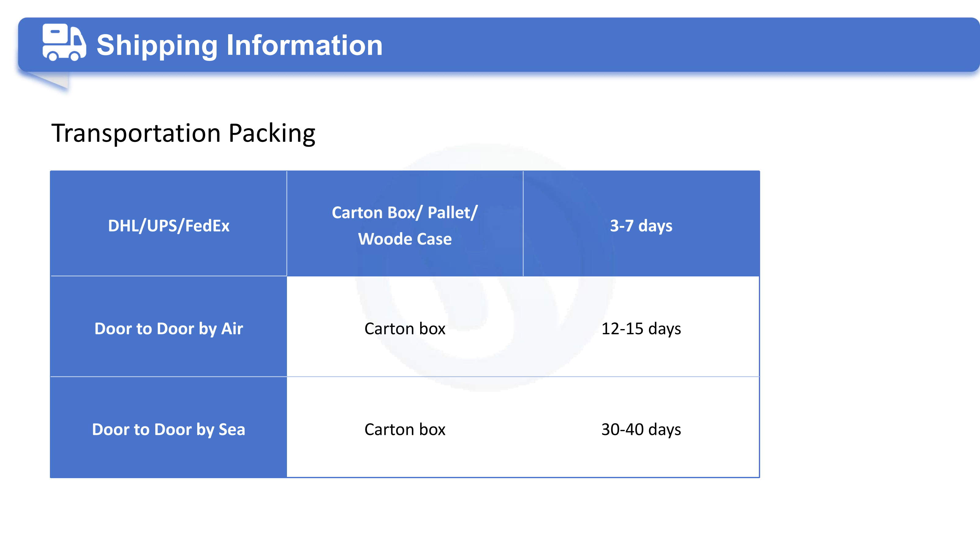Click the cargo box of truck icon

coord(55,34)
